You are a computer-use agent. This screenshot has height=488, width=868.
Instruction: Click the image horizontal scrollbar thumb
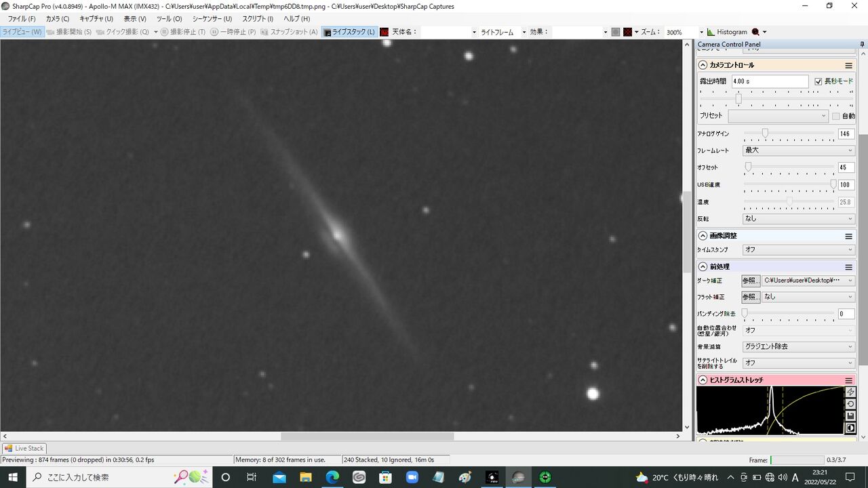pyautogui.click(x=368, y=436)
